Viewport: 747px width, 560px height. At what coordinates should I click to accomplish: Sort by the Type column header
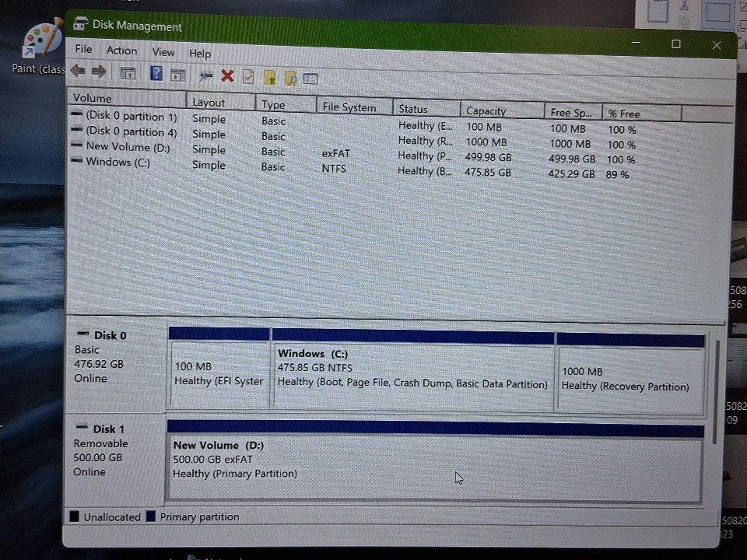286,105
